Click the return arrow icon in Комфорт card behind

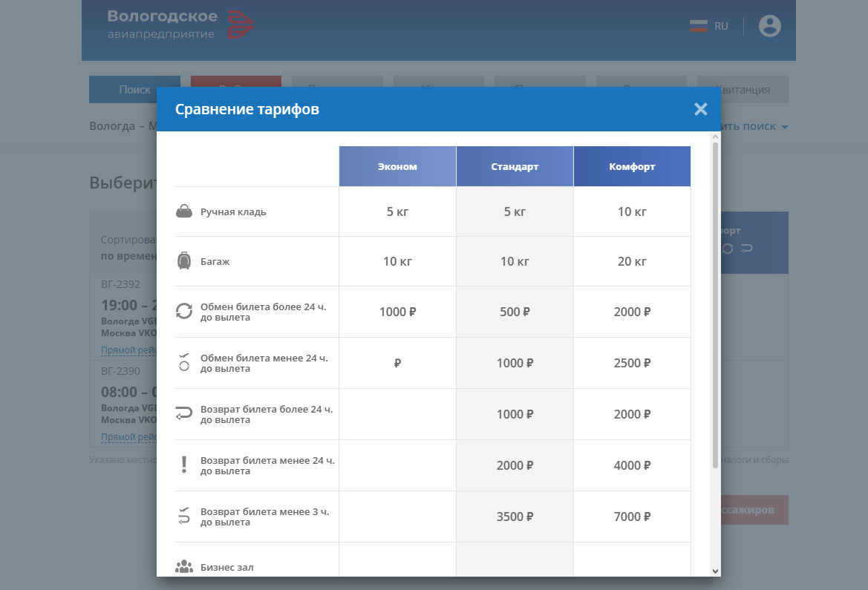click(747, 249)
